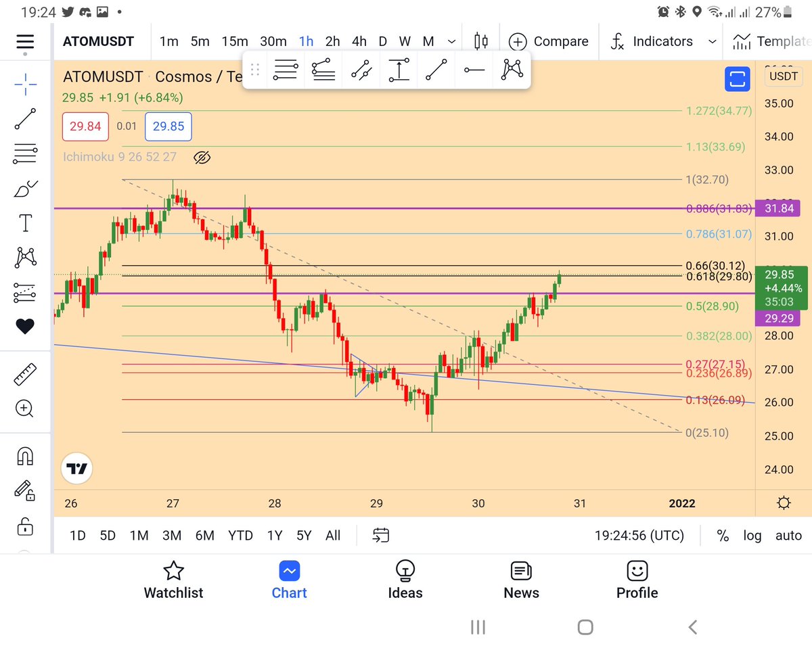This screenshot has width=812, height=650.
Task: Pick the vertical price range tool in floating toolbar
Action: (x=399, y=70)
